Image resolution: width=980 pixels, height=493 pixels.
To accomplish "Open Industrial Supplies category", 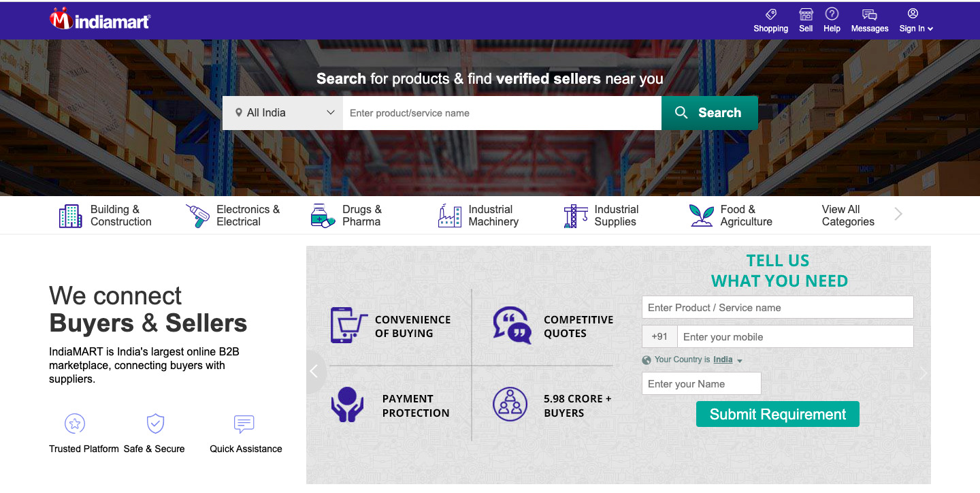I will (601, 216).
